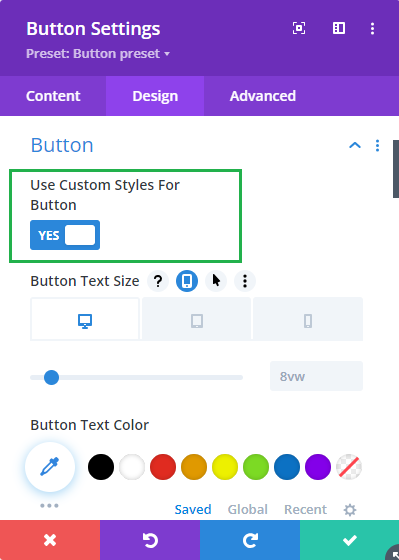Switch to the Content tab
The width and height of the screenshot is (399, 560).
(x=53, y=96)
